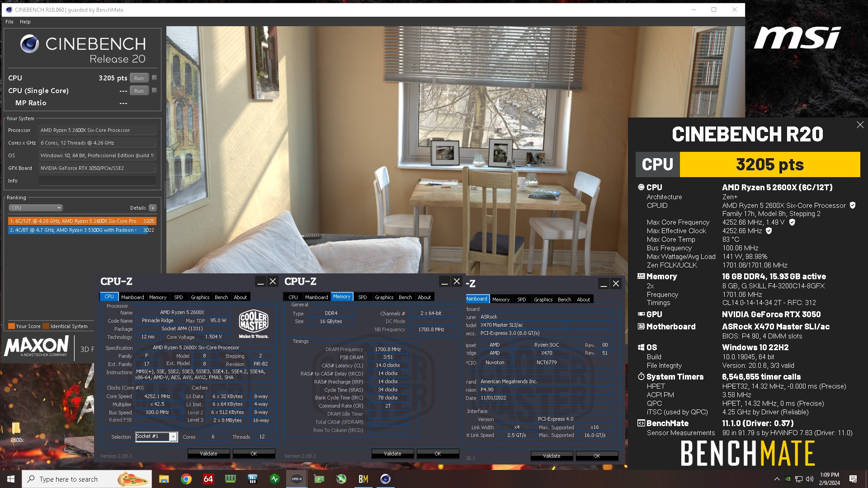The width and height of the screenshot is (868, 488).
Task: Open the Ranking CPU dropdown
Action: (x=35, y=208)
